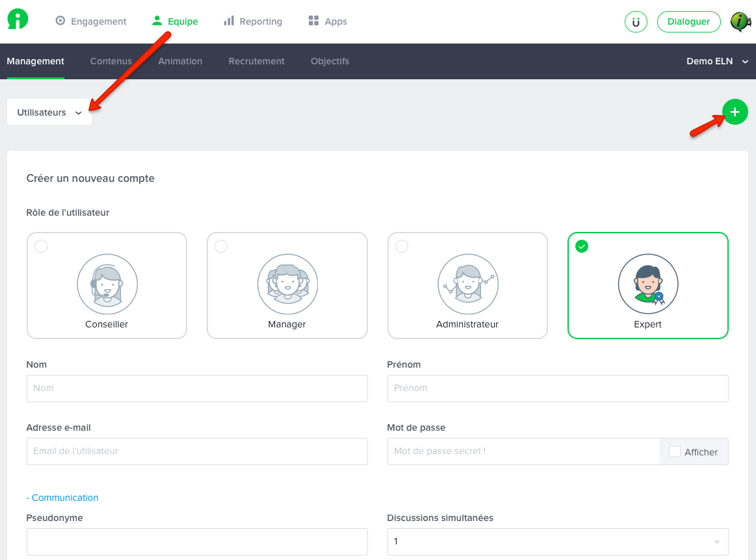Switch to the Management tab

[35, 61]
